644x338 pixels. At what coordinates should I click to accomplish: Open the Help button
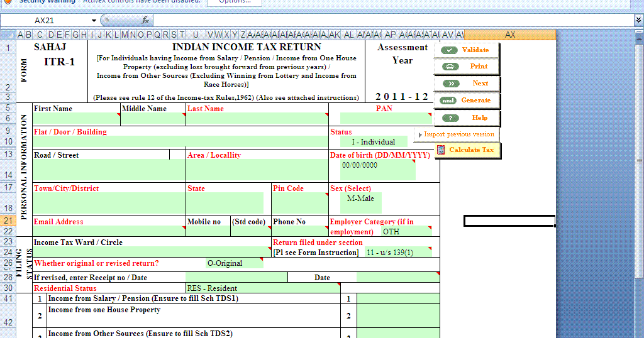(467, 117)
